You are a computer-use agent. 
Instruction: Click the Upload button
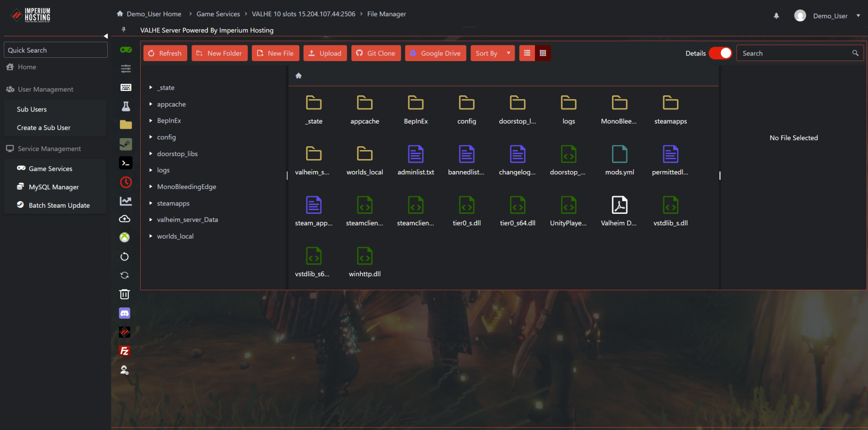(x=325, y=53)
